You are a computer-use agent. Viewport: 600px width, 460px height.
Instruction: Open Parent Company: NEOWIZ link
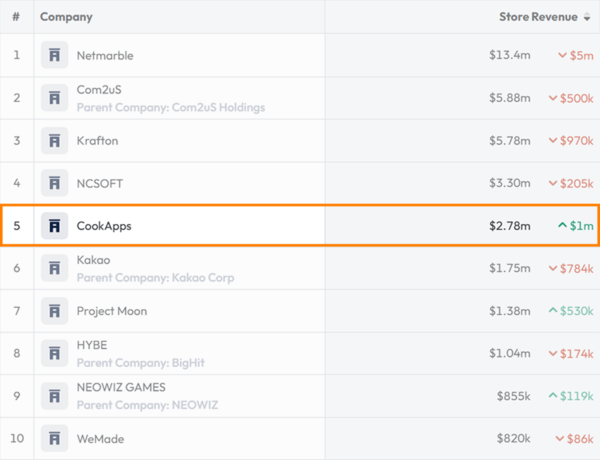coord(147,405)
